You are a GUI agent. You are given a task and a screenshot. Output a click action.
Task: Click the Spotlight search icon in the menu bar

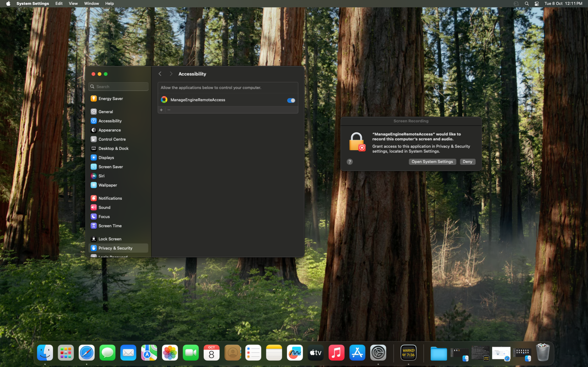coord(527,3)
